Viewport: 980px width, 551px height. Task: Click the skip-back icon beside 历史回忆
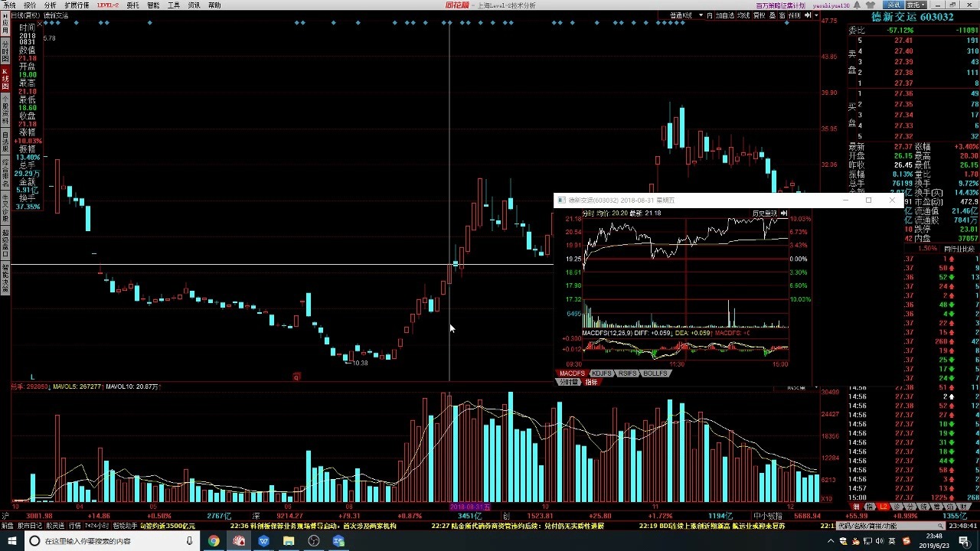(784, 213)
